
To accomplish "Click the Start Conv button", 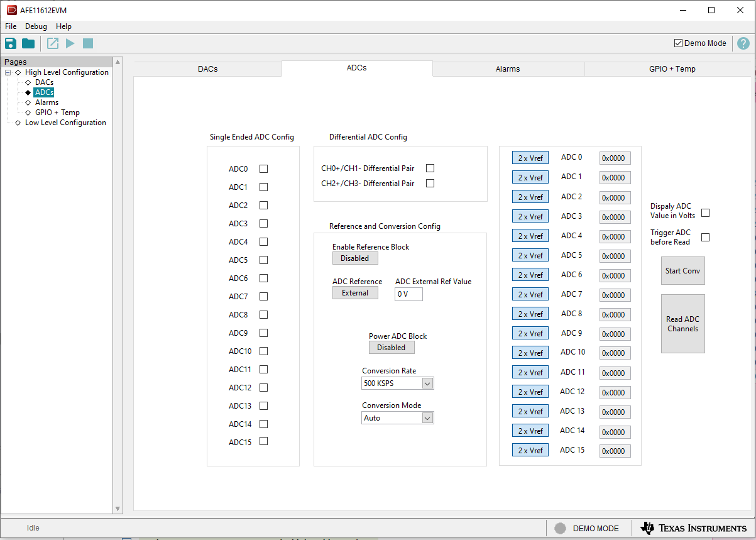I will [x=682, y=271].
